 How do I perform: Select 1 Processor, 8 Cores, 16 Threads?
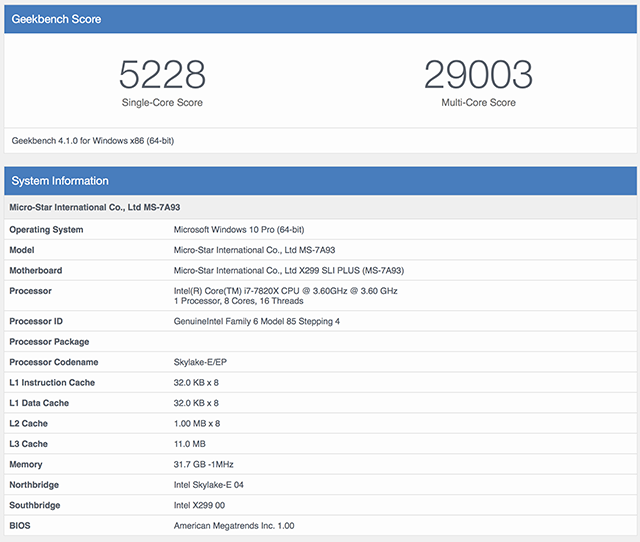pos(238,301)
